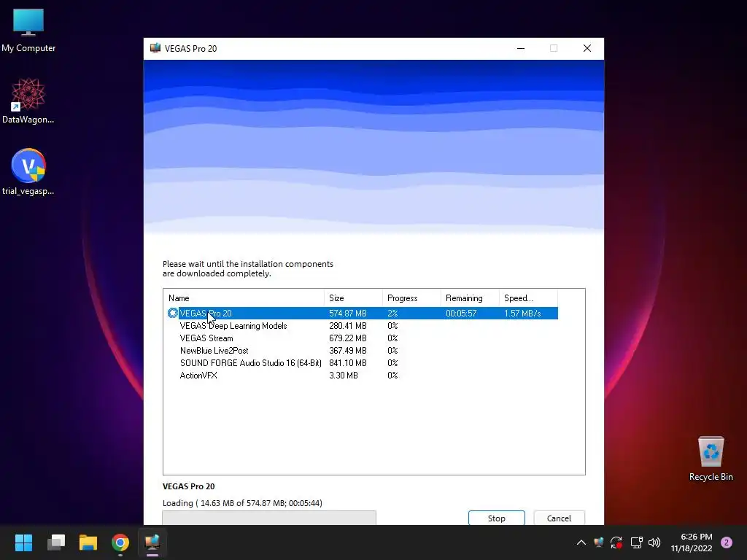This screenshot has width=747, height=560.
Task: Sort the list by Progress column
Action: click(x=411, y=298)
